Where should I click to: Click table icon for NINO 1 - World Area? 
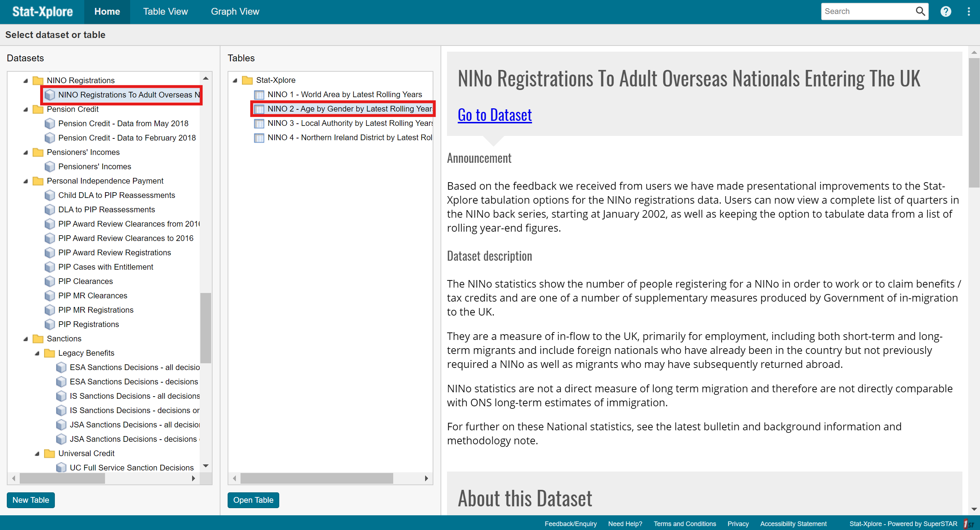coord(259,94)
